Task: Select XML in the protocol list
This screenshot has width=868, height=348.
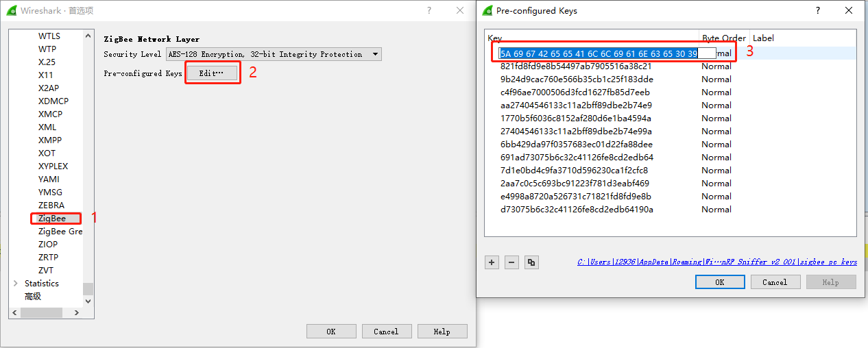Action: pyautogui.click(x=47, y=127)
